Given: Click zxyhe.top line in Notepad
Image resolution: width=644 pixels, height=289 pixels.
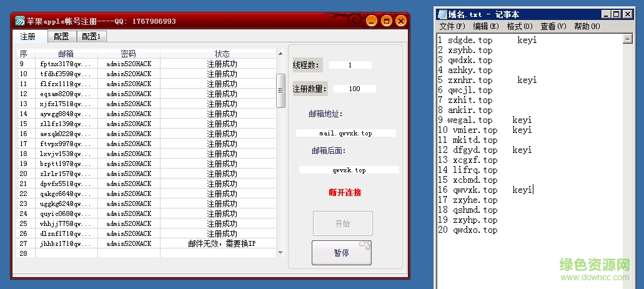Looking at the screenshot, I should point(467,200).
